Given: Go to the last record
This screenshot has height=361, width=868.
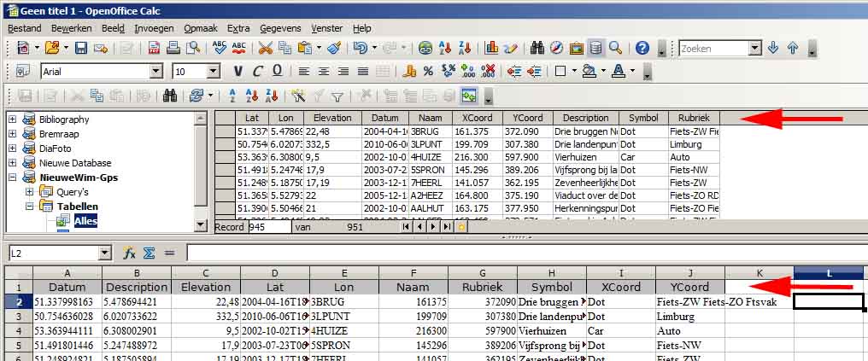Looking at the screenshot, I should coord(446,227).
